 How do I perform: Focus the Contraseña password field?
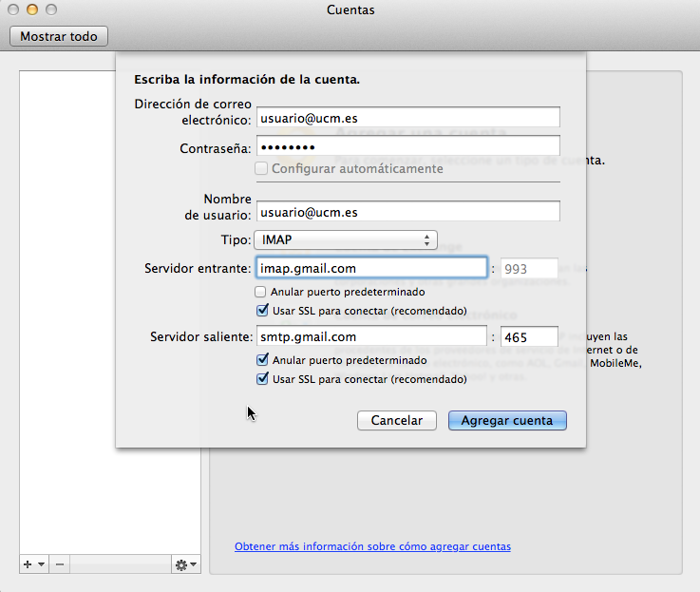tap(407, 146)
